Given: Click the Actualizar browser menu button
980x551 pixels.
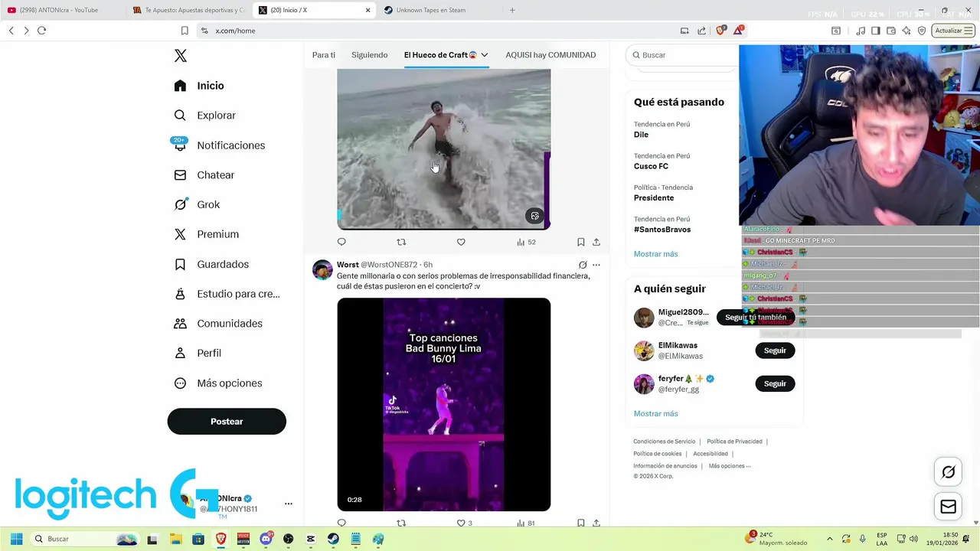Looking at the screenshot, I should [953, 31].
